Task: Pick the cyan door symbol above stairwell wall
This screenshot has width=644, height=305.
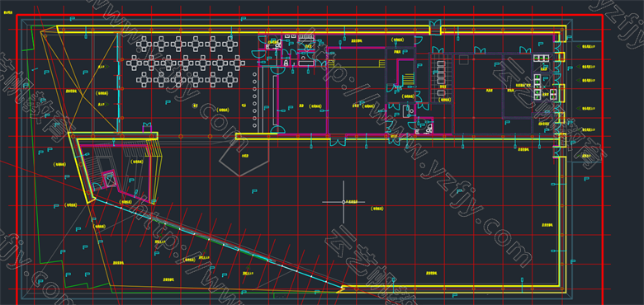Action: tap(147, 125)
